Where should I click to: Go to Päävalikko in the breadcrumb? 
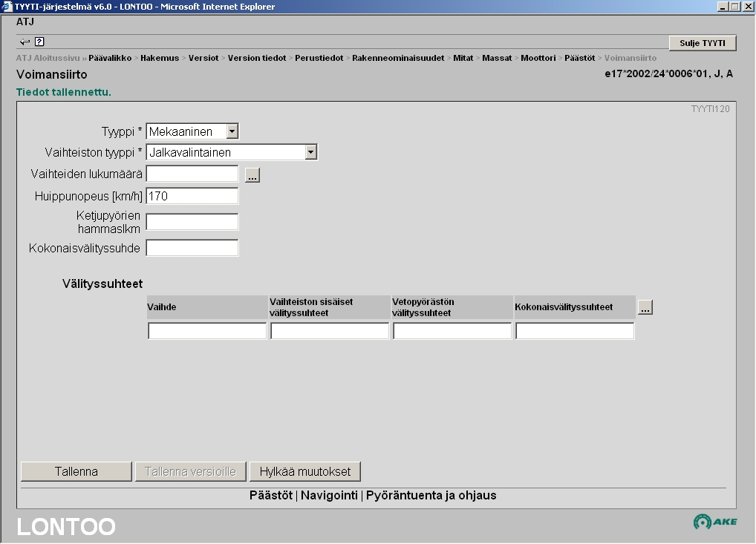(x=110, y=58)
